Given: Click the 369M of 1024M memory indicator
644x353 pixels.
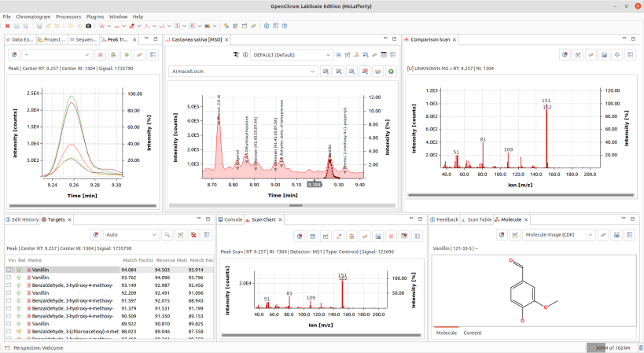Looking at the screenshot, I should [613, 347].
